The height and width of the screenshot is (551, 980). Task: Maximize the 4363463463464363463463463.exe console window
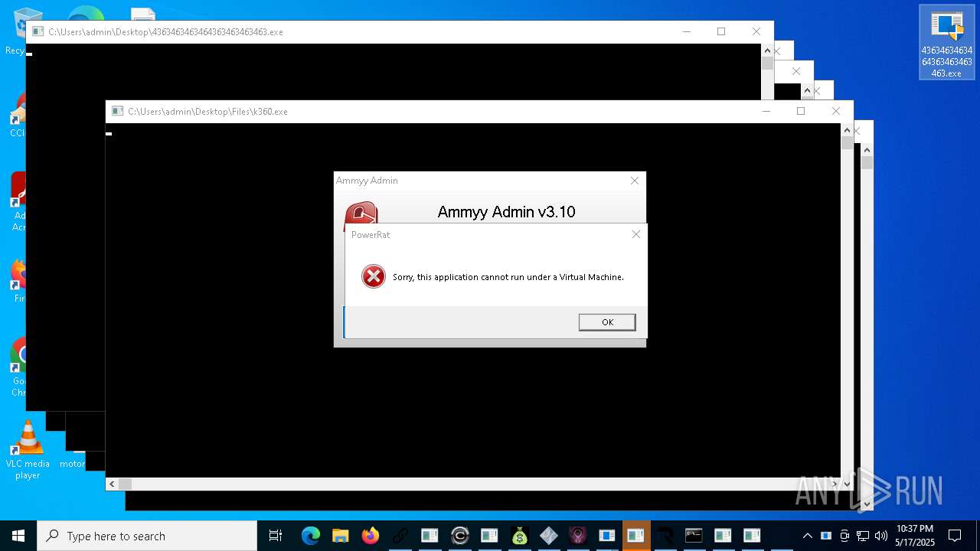tap(721, 31)
